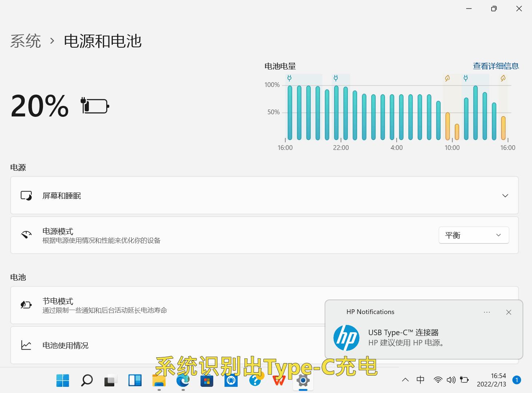Click the HP logo in the notification

point(346,337)
